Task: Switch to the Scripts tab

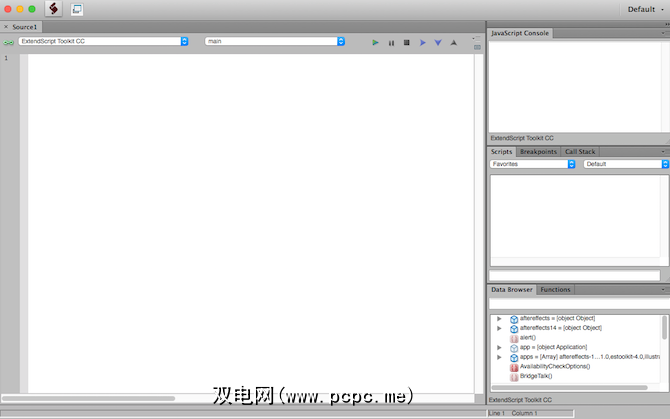Action: coord(501,152)
